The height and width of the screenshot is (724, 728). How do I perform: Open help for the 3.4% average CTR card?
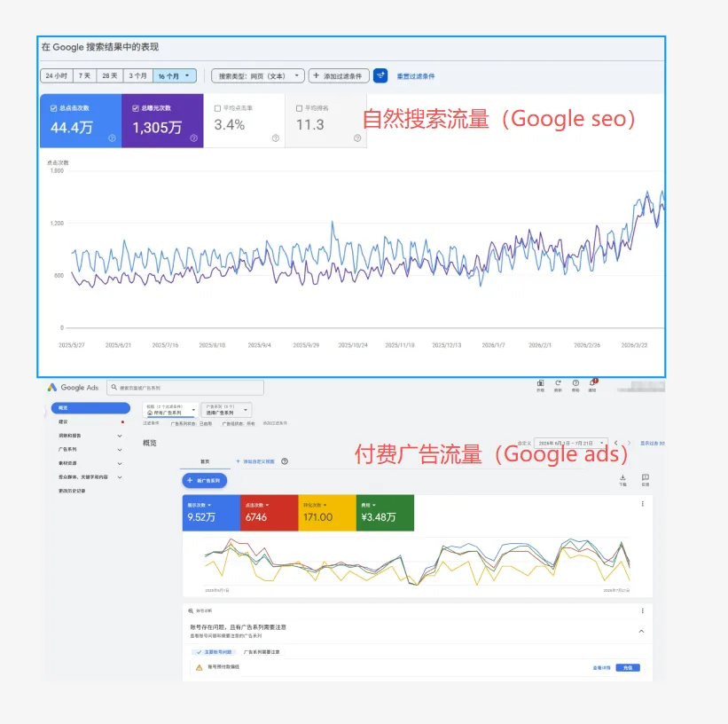[x=275, y=138]
